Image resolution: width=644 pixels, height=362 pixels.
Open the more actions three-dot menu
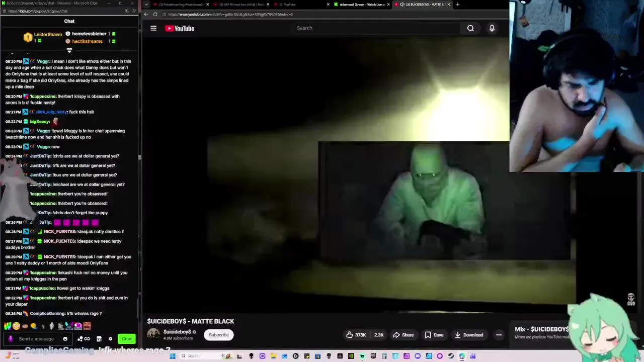click(499, 335)
